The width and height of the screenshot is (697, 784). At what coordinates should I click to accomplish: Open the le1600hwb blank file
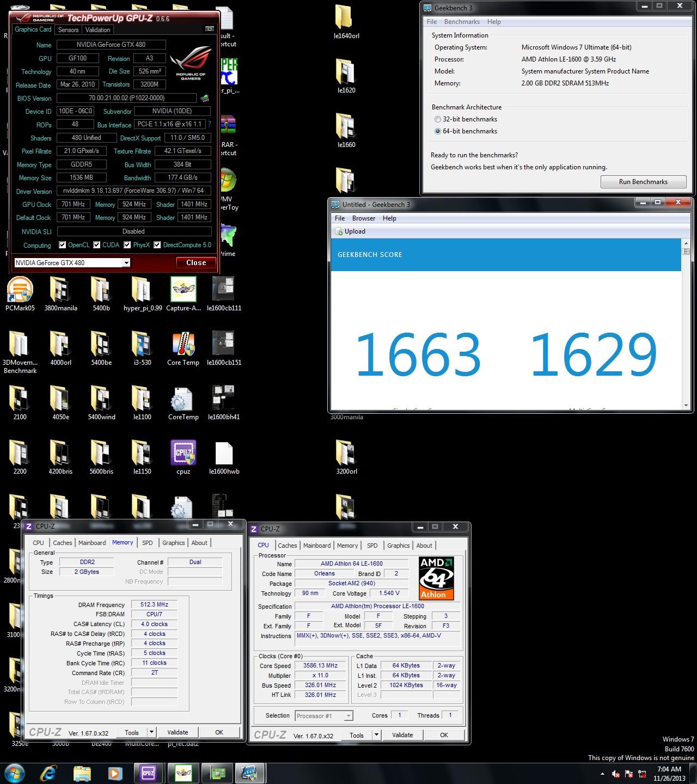click(x=224, y=457)
